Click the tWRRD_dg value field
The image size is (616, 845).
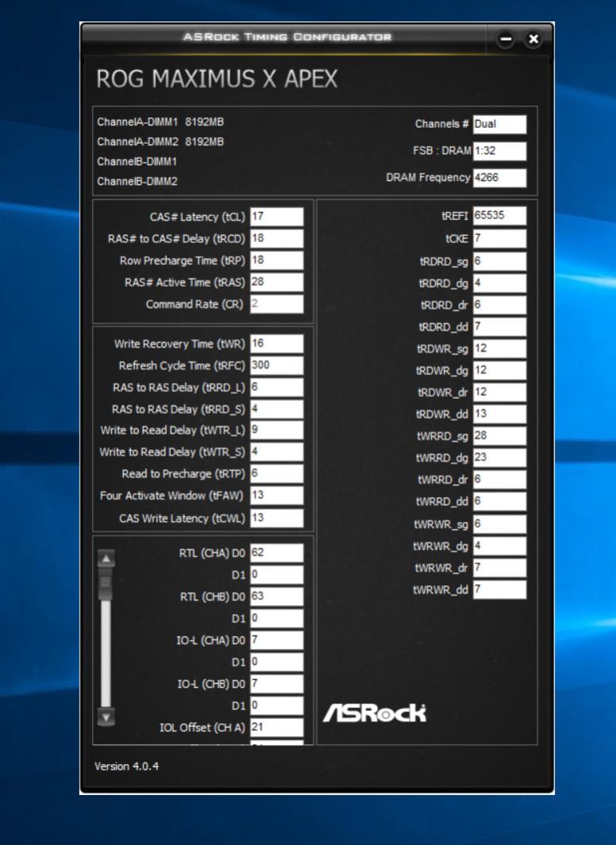(x=499, y=457)
